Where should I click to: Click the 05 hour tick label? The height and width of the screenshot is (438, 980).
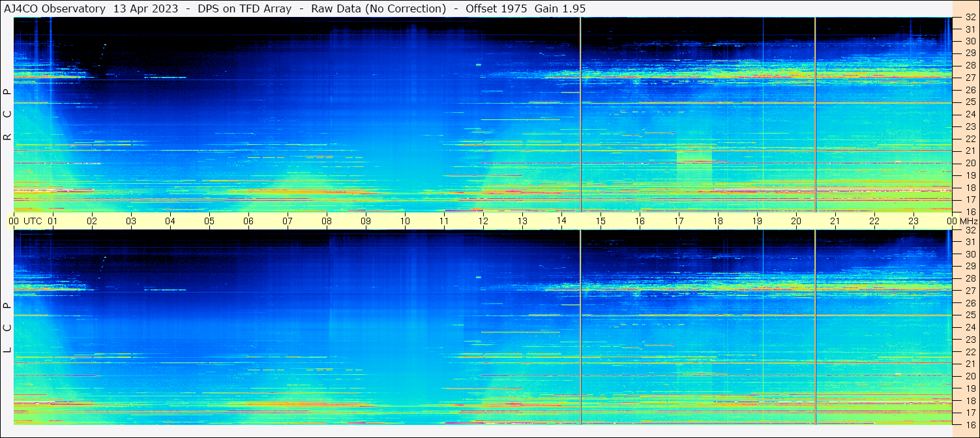click(209, 221)
